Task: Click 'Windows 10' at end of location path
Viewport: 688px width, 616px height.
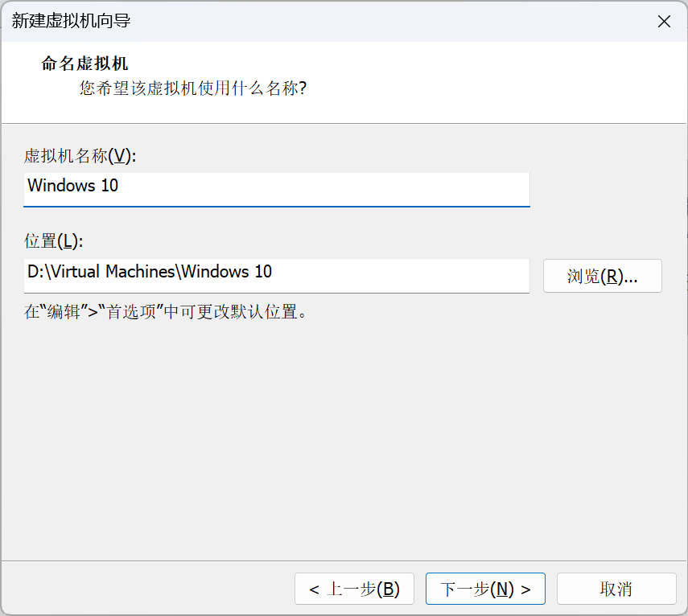Action: pyautogui.click(x=226, y=271)
